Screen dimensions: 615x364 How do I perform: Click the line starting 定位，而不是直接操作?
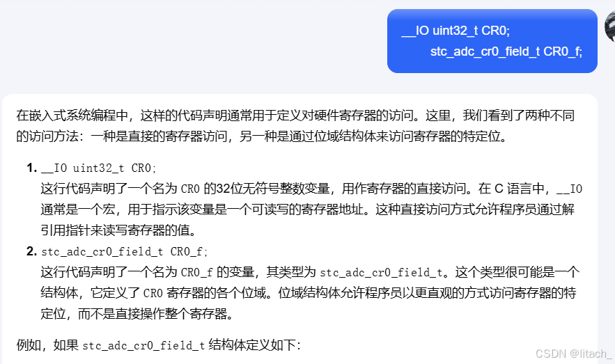[x=137, y=314]
